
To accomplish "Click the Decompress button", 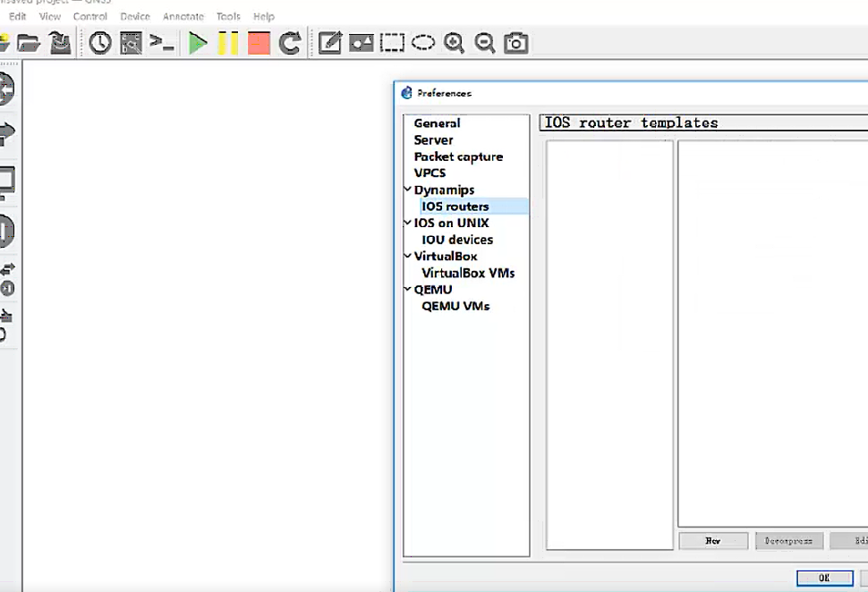I will point(789,540).
